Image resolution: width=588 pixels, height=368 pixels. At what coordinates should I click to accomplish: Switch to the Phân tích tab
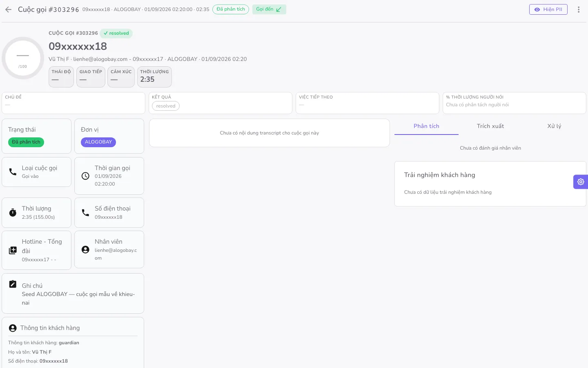click(x=426, y=126)
